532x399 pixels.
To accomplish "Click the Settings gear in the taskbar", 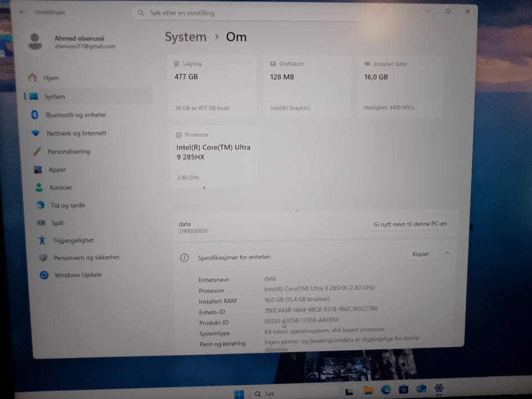I will tap(439, 388).
